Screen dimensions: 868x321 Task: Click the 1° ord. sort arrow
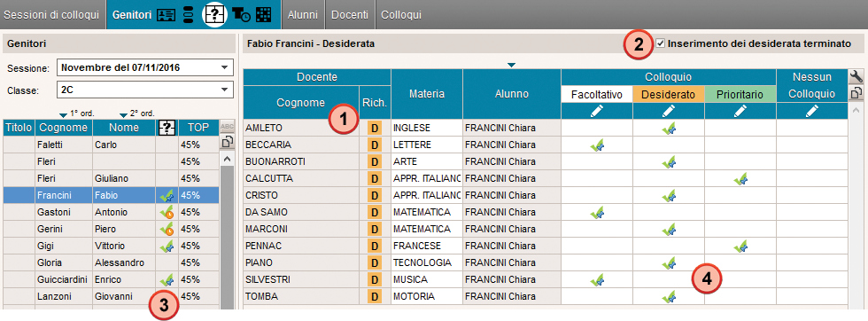pyautogui.click(x=64, y=114)
